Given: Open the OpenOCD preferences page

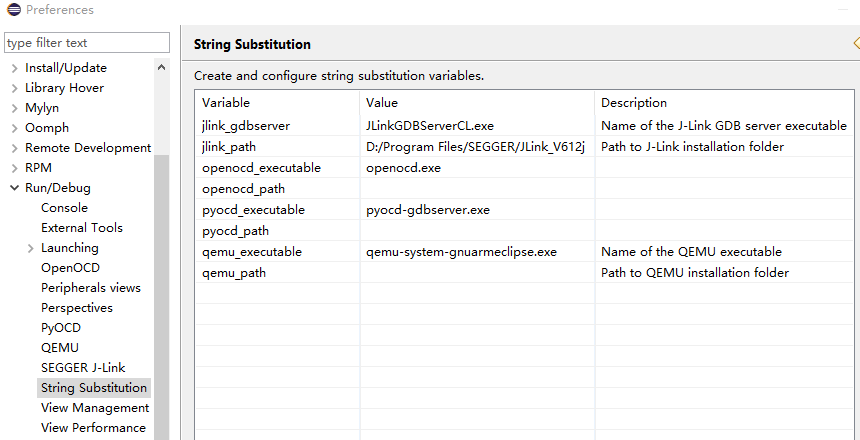Looking at the screenshot, I should [x=70, y=268].
